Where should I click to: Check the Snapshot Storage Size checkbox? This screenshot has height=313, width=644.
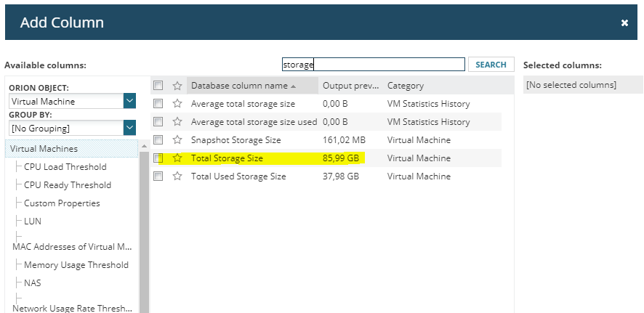(158, 139)
